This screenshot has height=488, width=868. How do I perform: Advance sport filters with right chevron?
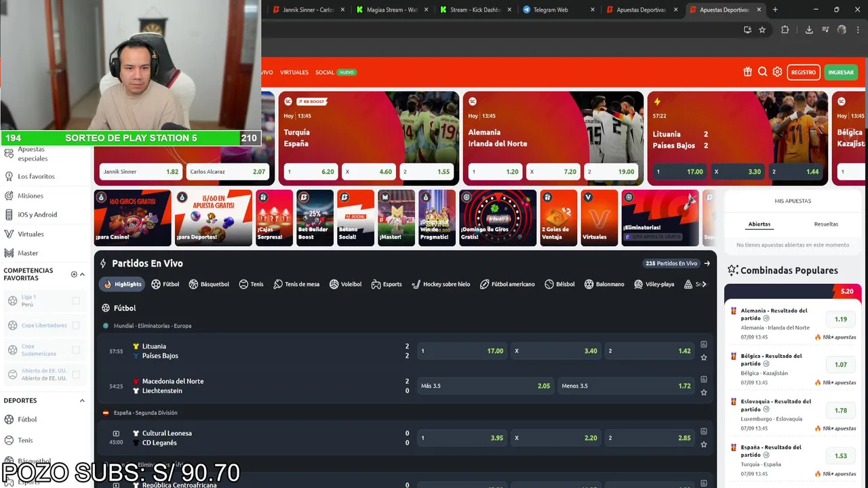click(704, 284)
